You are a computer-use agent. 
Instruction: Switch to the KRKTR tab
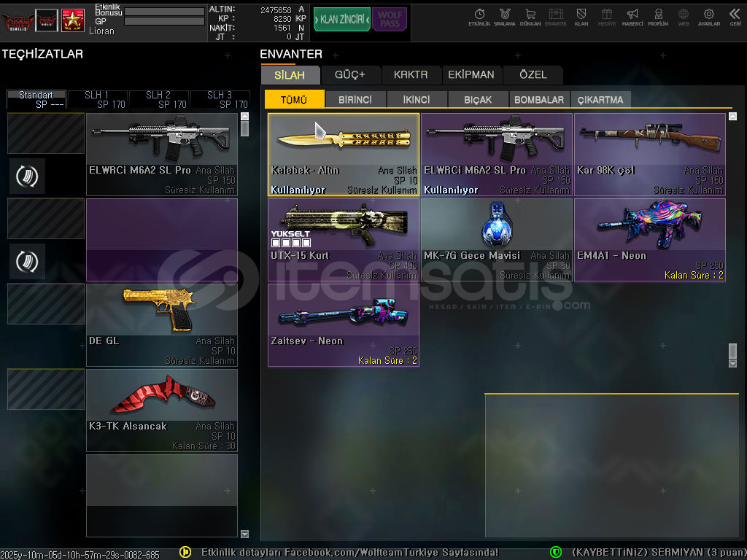[x=411, y=75]
